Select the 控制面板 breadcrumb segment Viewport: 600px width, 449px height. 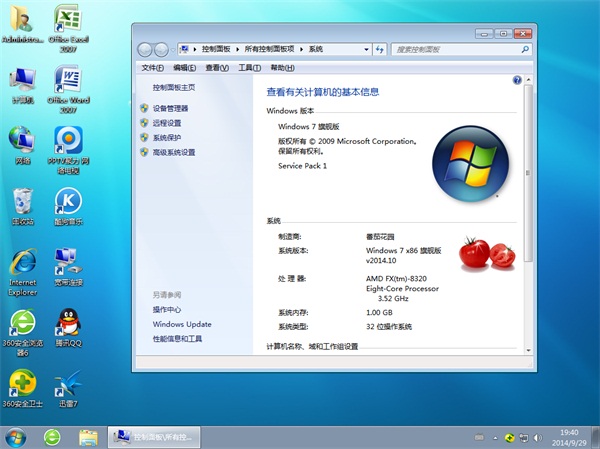(216, 49)
